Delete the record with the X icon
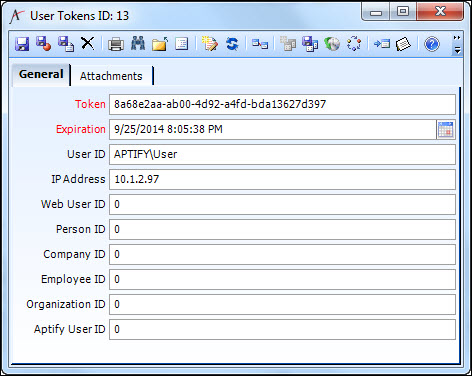This screenshot has width=472, height=376. coord(88,43)
